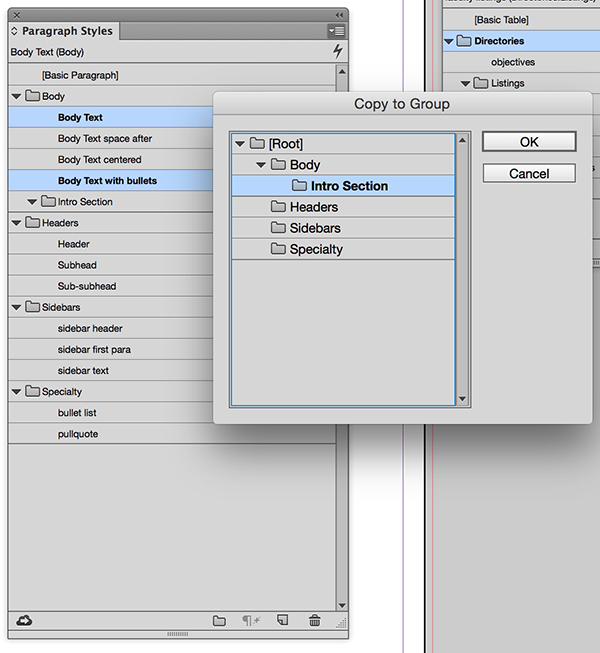Collapse the panel with double-arrow icon
The width and height of the screenshot is (600, 653).
[339, 15]
